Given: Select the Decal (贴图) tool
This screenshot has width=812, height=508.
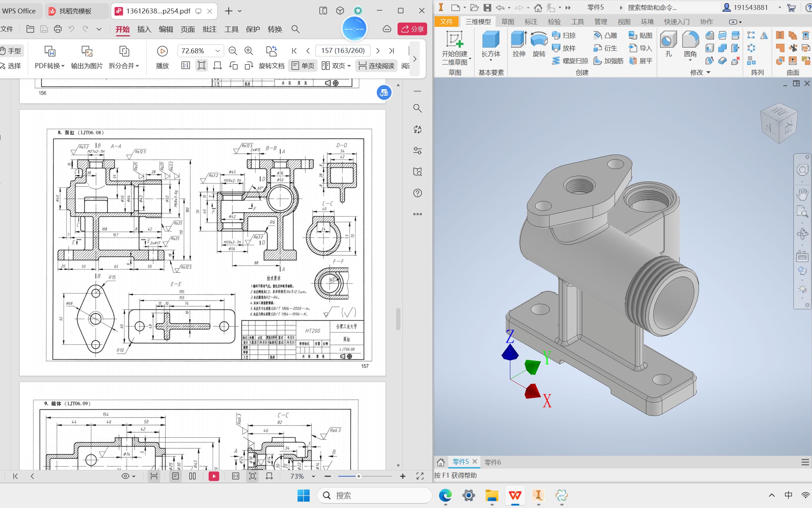Looking at the screenshot, I should point(640,35).
